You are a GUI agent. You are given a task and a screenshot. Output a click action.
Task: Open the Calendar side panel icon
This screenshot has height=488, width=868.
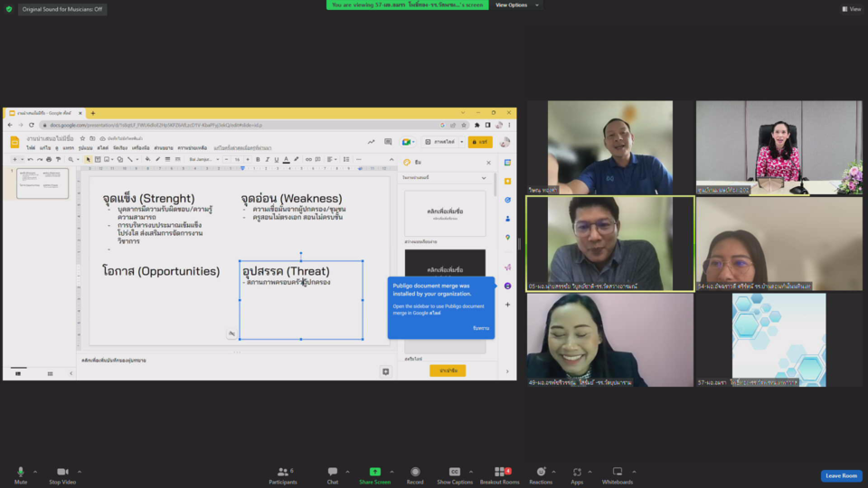507,163
